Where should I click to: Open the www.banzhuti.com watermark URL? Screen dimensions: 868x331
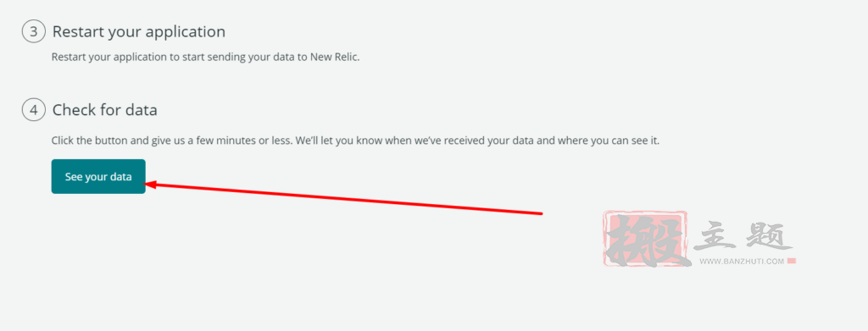tap(742, 262)
